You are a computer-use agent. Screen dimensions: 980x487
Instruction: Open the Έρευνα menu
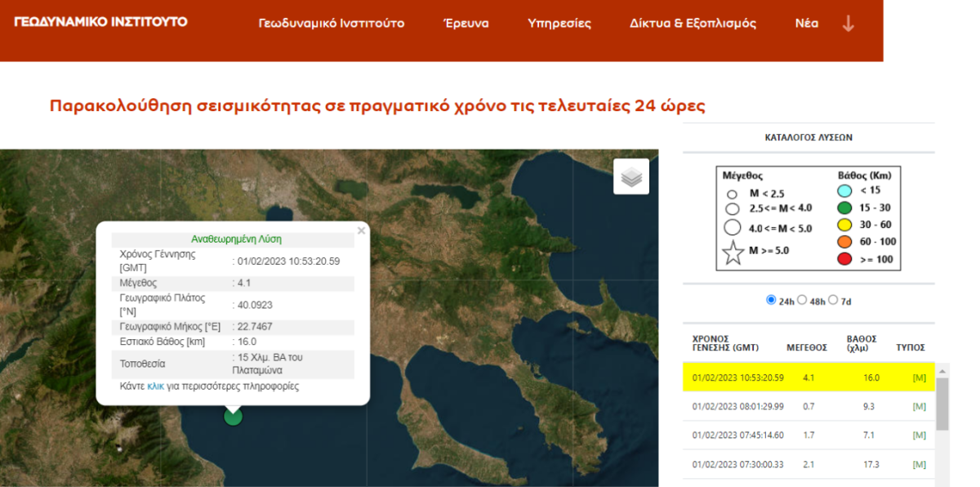coord(466,23)
